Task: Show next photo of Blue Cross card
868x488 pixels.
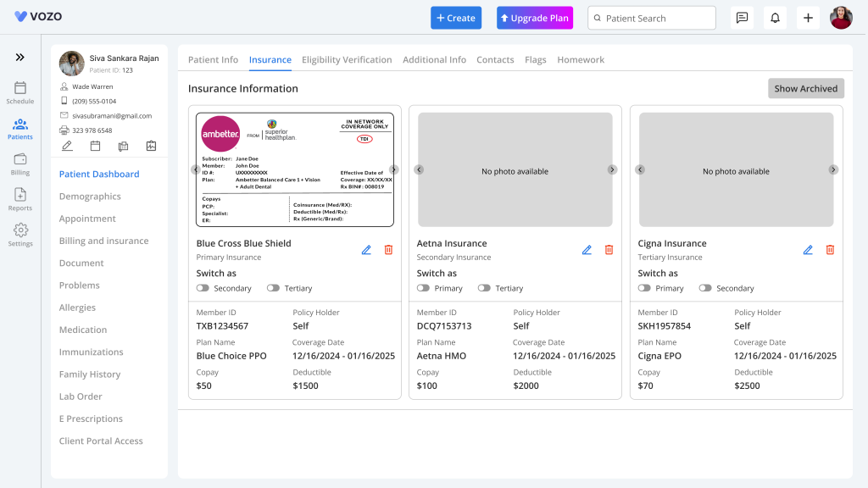Action: (x=393, y=169)
